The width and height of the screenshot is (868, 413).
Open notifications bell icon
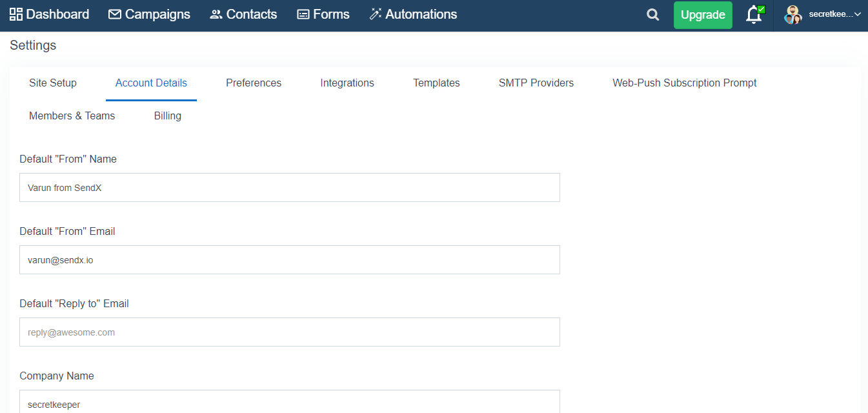click(754, 15)
